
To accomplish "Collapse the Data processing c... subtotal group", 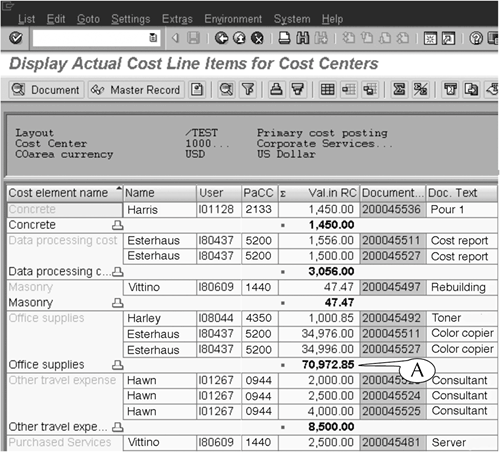I will [117, 272].
